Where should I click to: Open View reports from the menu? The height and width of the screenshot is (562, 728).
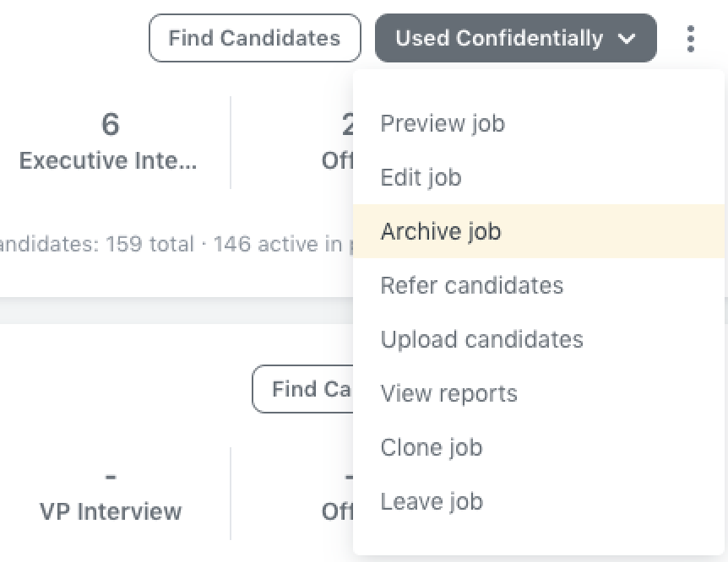coord(448,393)
